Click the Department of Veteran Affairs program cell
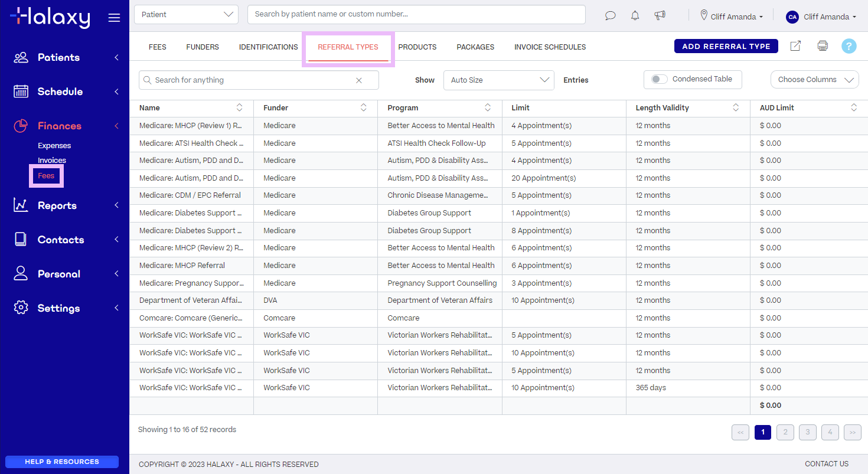Viewport: 868px width, 474px height. click(x=440, y=300)
